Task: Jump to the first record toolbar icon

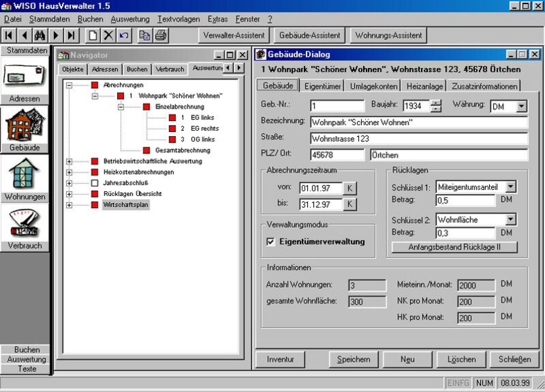Action: coord(9,35)
